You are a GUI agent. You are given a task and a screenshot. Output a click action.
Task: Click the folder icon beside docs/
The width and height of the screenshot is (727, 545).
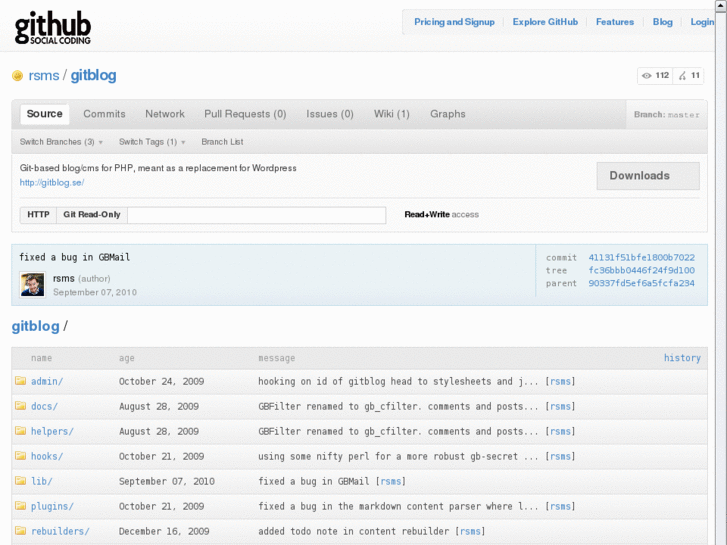click(20, 406)
